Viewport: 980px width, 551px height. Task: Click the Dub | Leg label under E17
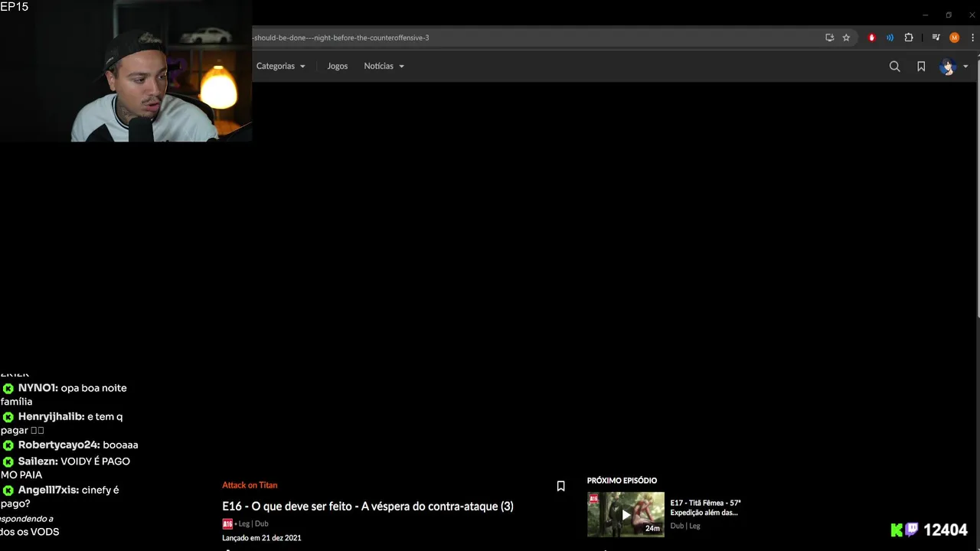click(685, 526)
